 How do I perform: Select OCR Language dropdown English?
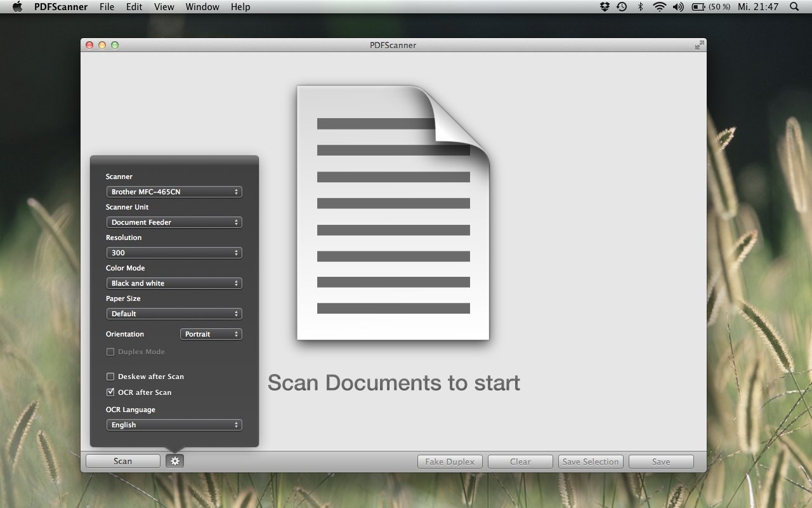tap(174, 425)
